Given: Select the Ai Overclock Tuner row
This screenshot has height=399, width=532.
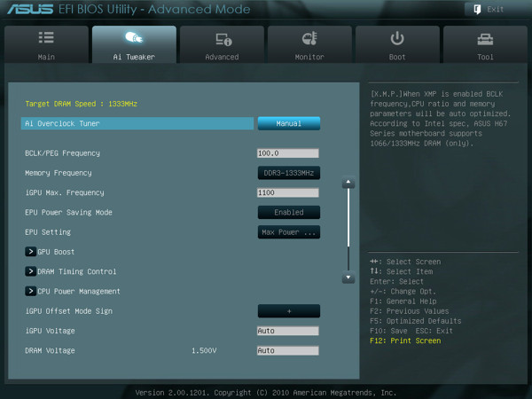Looking at the screenshot, I should [x=137, y=123].
